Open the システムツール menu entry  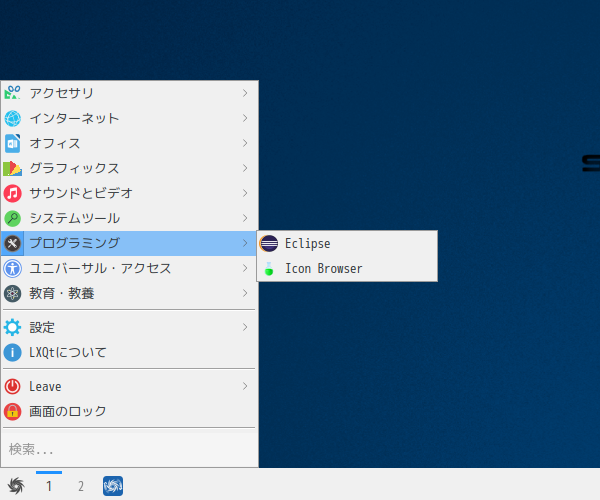[x=129, y=218]
